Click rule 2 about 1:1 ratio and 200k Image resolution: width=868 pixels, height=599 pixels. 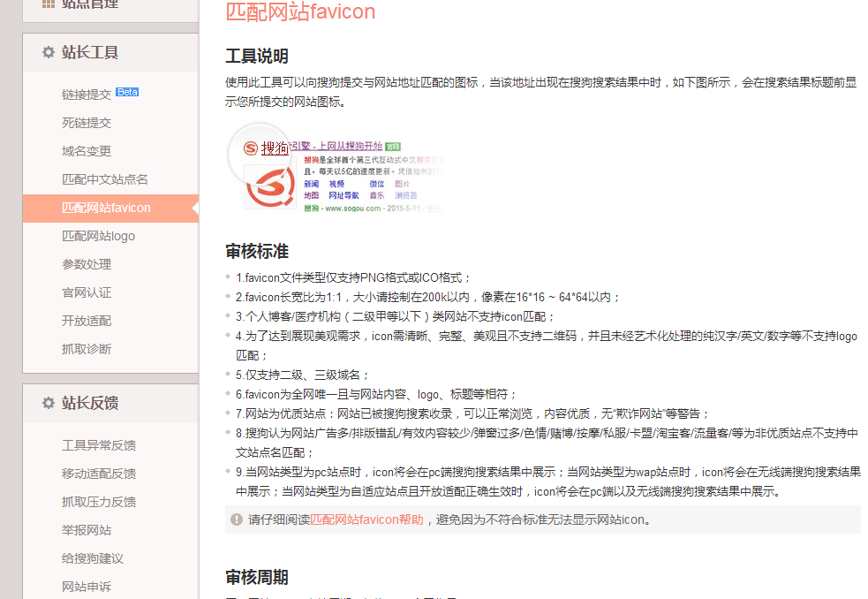pos(428,297)
